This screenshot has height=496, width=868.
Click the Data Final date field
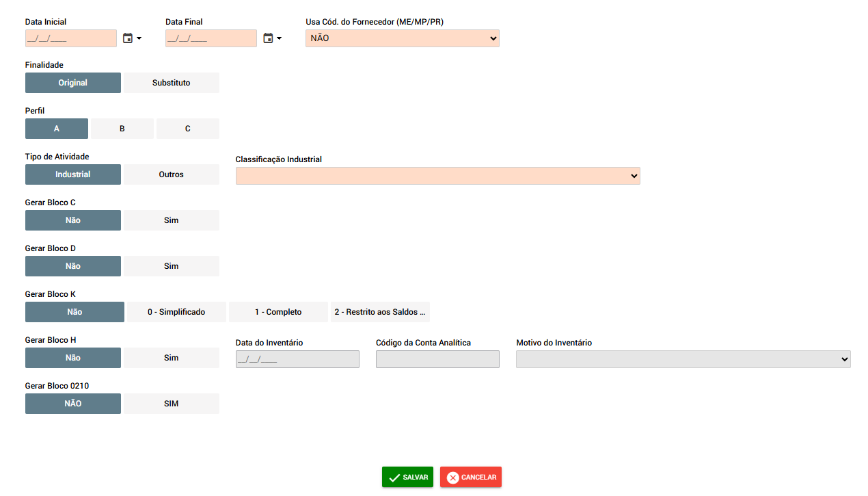point(211,38)
